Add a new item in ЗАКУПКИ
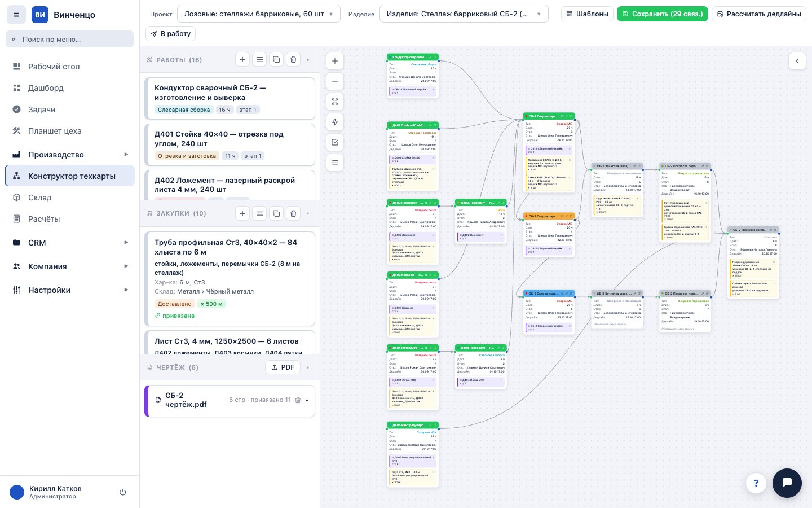 (242, 213)
